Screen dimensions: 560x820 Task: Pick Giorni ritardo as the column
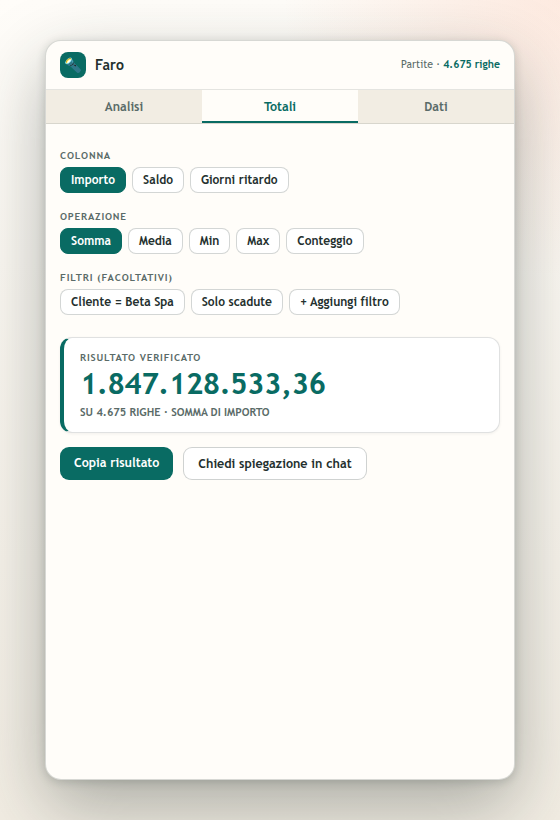pyautogui.click(x=239, y=180)
